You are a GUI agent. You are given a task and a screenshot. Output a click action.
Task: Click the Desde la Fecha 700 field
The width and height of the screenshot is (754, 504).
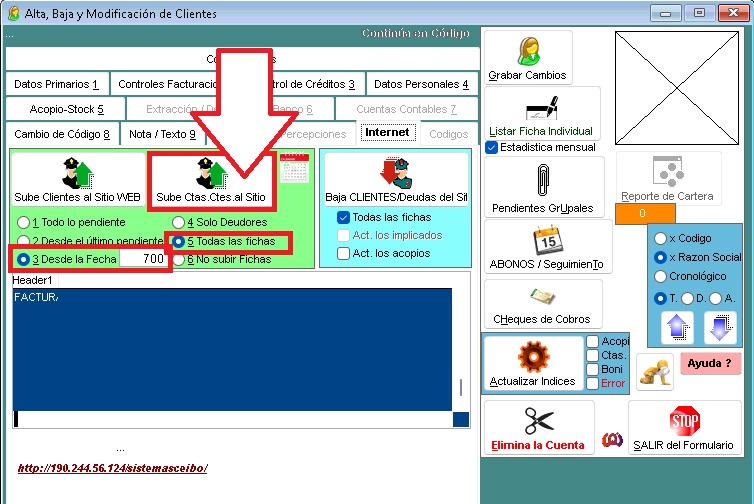click(x=143, y=259)
